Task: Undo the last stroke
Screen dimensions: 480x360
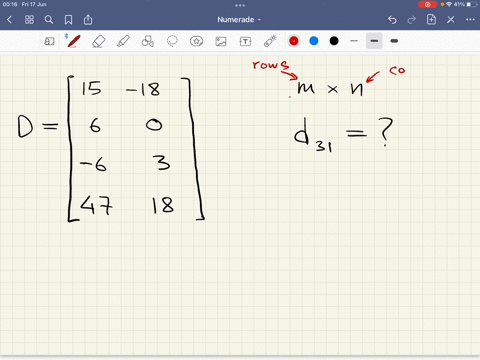Action: pyautogui.click(x=392, y=20)
